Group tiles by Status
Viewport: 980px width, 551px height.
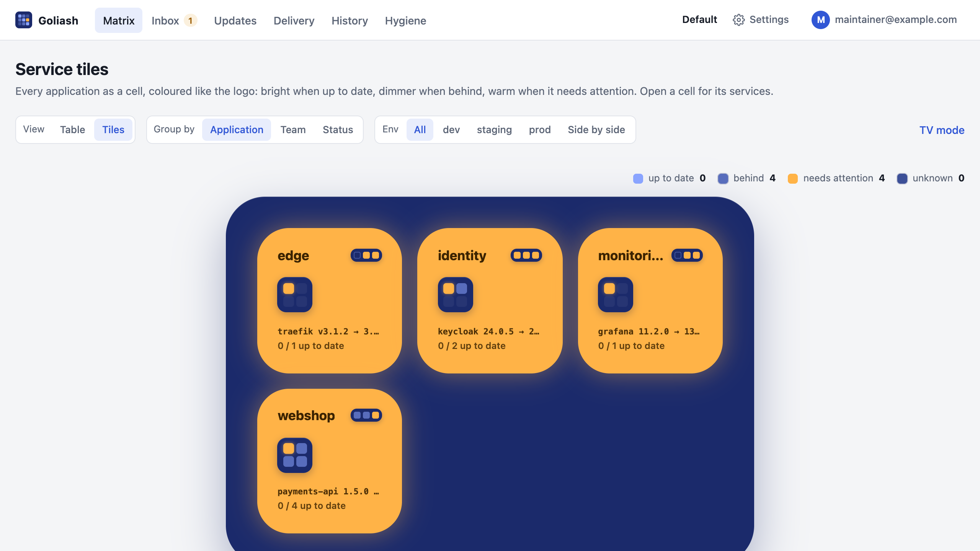click(x=338, y=130)
